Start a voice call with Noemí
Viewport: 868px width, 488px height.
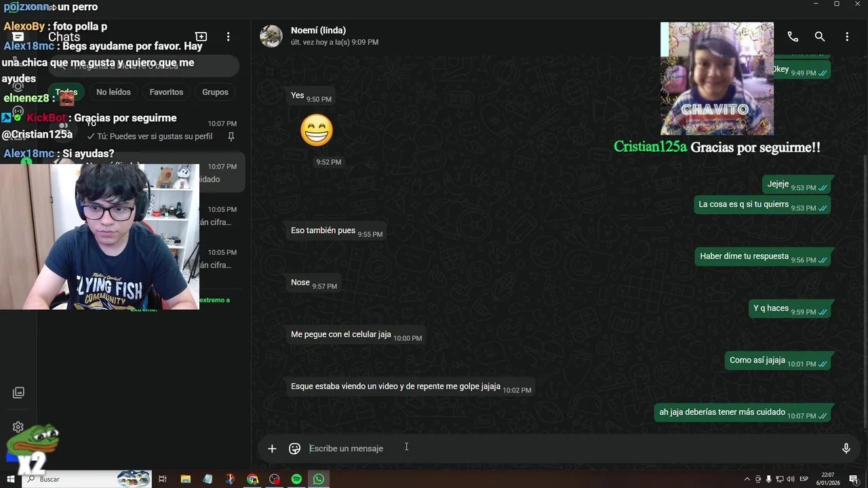pyautogui.click(x=793, y=37)
